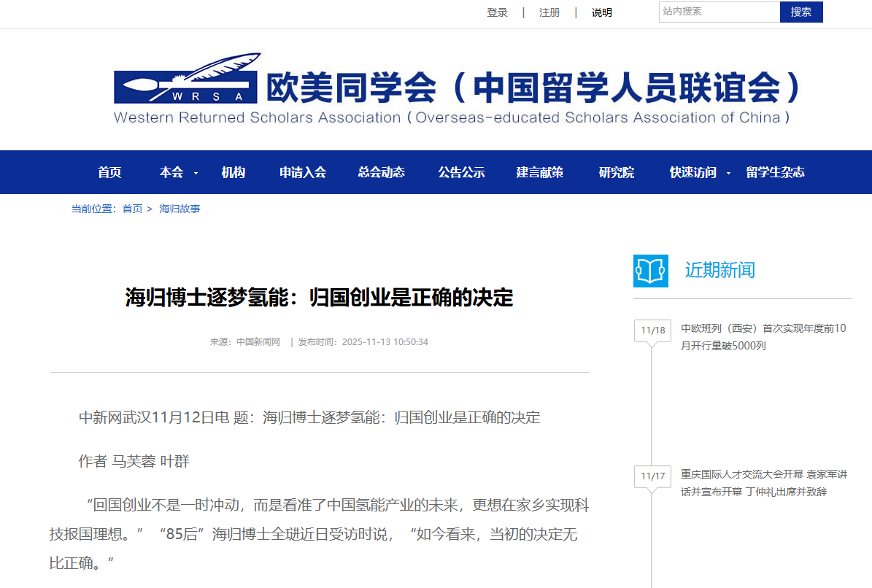
Task: Click the 11/17 date marker on timeline
Action: point(652,476)
